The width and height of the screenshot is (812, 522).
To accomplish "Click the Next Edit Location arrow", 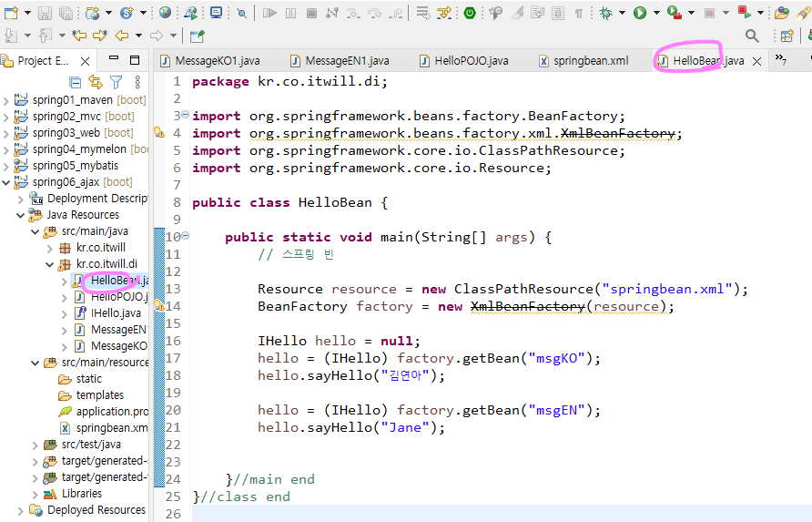I will tap(100, 36).
